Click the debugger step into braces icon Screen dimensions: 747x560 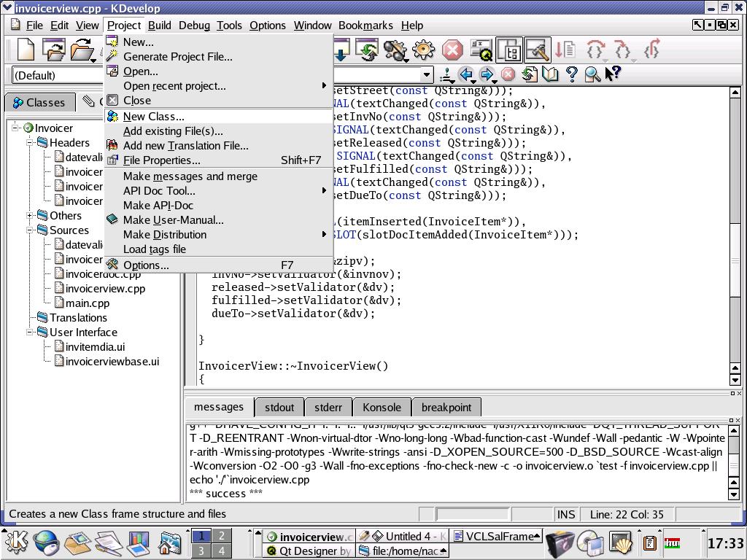click(624, 50)
